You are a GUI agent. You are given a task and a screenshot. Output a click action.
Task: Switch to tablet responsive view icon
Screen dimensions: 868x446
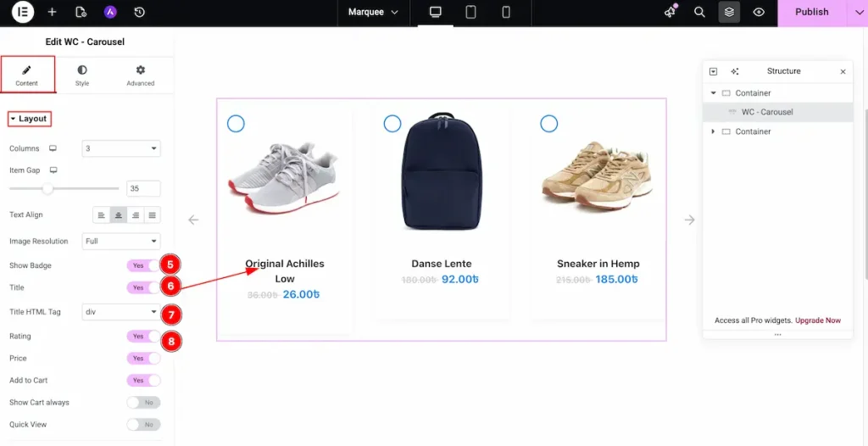470,13
